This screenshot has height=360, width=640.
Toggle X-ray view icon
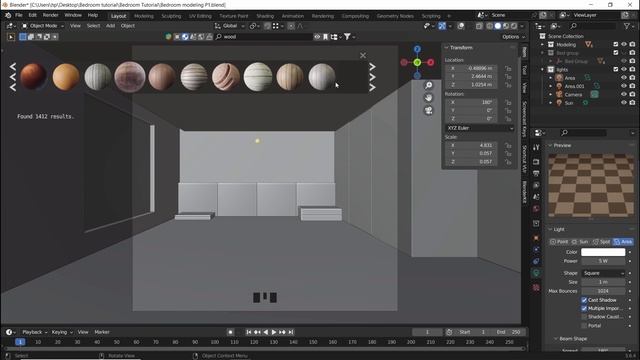point(479,26)
